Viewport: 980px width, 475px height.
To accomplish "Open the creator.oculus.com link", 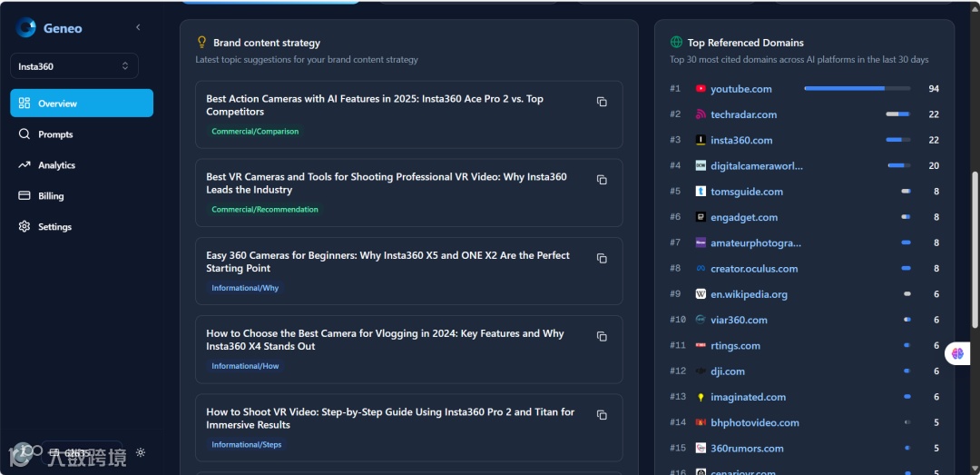I will (x=754, y=269).
